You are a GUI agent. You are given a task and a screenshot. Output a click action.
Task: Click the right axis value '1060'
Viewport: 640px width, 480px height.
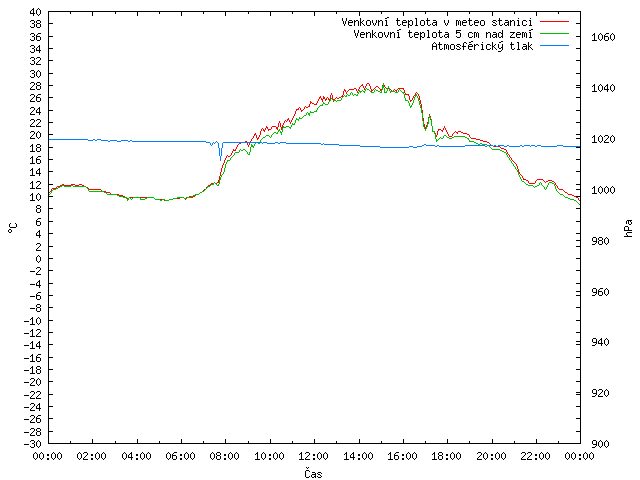tap(603, 38)
